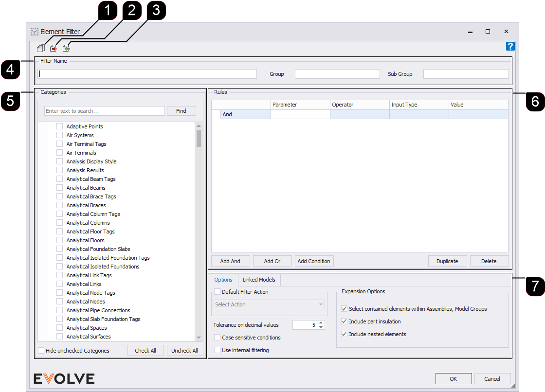Select Analytical Pipe Connections text

point(98,310)
